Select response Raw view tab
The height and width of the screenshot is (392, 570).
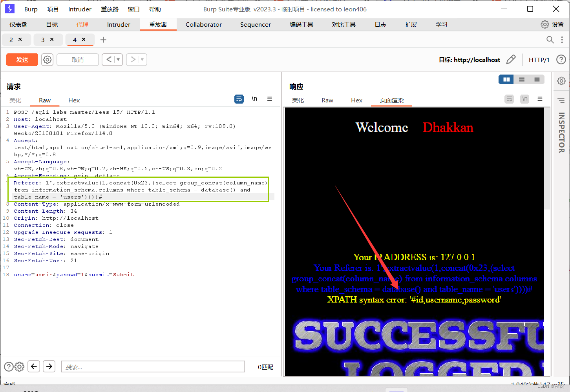(x=327, y=100)
